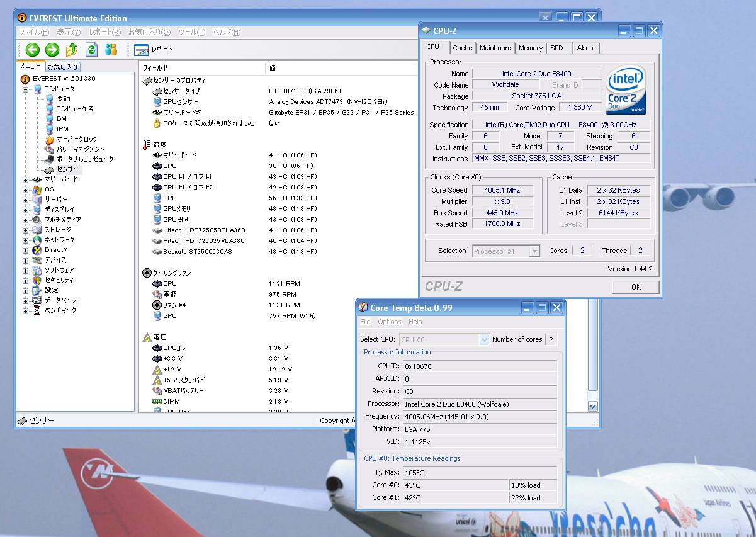Open the Processor #1 selection dropdown in CPU-Z
This screenshot has height=537, width=756.
534,251
